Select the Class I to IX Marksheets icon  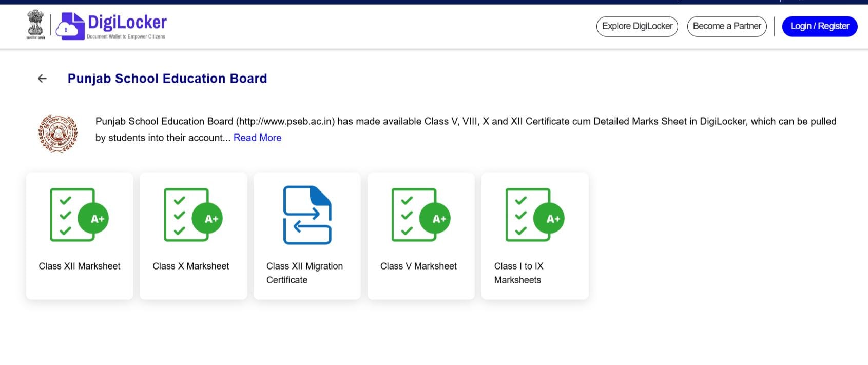click(x=535, y=215)
